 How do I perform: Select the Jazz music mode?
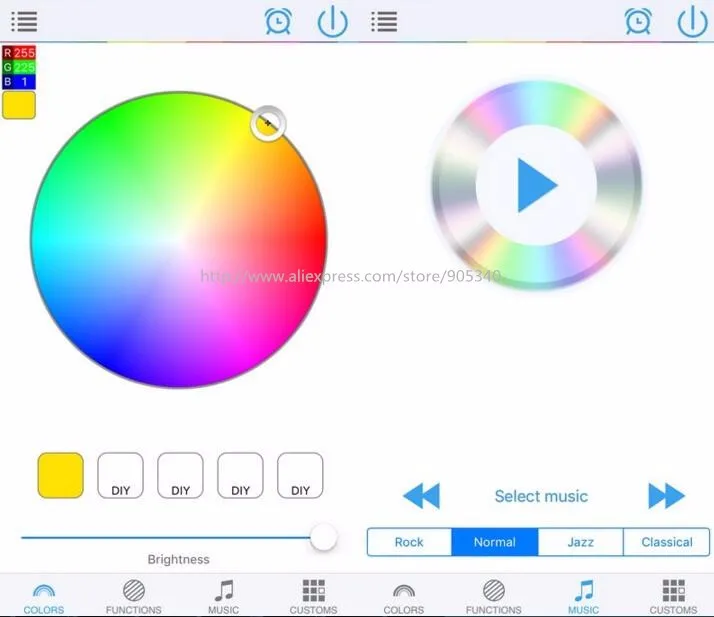581,542
